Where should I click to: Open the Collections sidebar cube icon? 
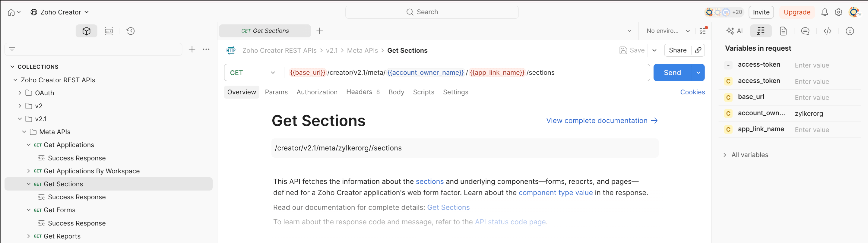86,31
